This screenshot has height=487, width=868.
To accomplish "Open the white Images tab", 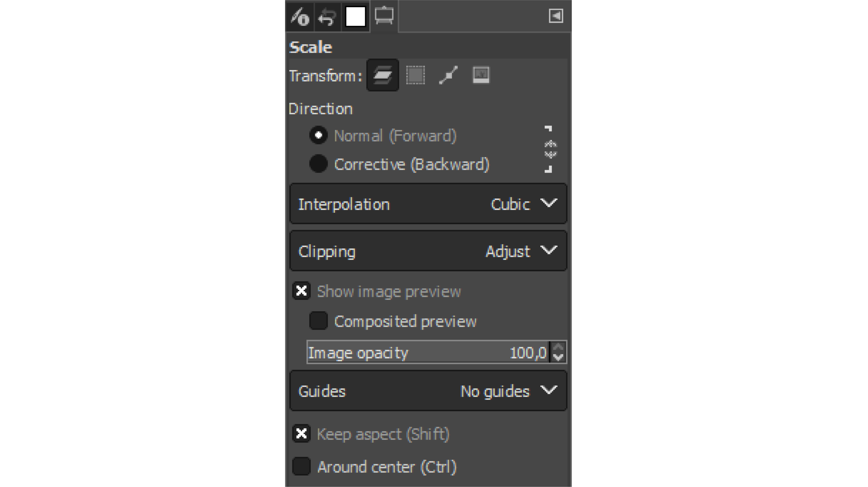I will pos(355,16).
